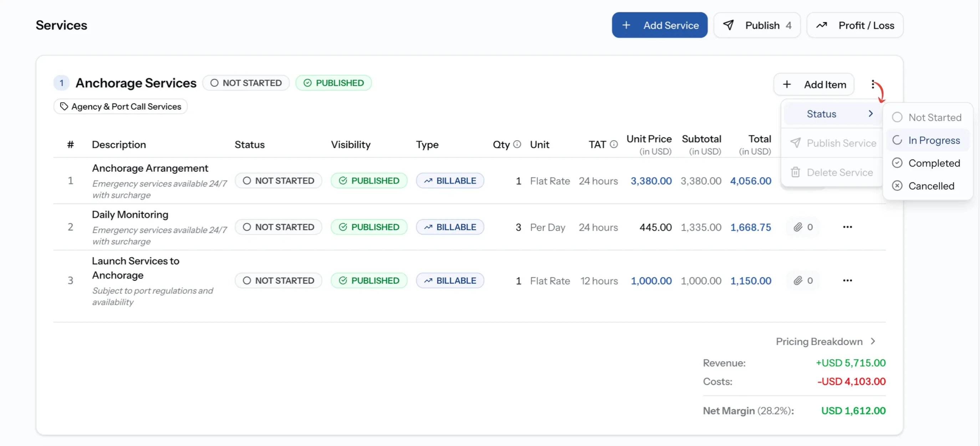Screen dimensions: 980x446
Task: Open attachments for Daily Monitoring row
Action: (x=803, y=227)
